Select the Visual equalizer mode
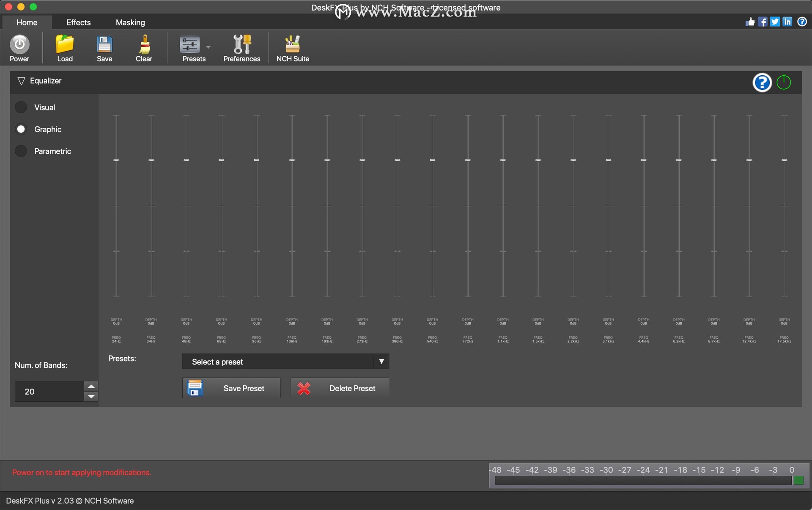The height and width of the screenshot is (510, 812). coord(21,107)
